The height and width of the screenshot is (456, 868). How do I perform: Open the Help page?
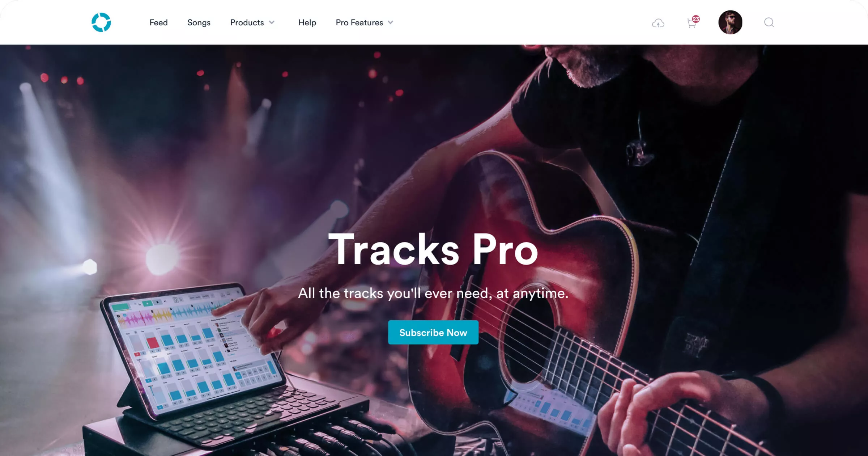tap(307, 22)
